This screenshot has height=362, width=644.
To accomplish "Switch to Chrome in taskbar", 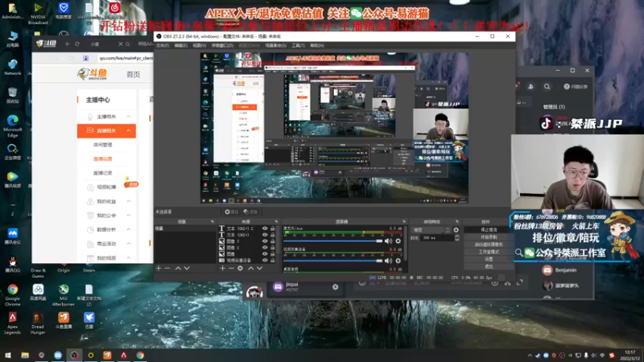I will (140, 355).
